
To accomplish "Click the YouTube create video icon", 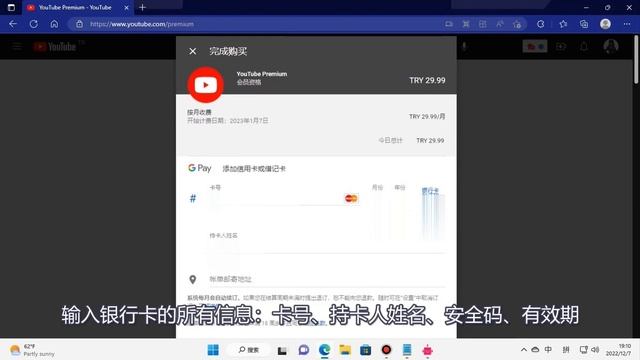I will click(x=561, y=46).
